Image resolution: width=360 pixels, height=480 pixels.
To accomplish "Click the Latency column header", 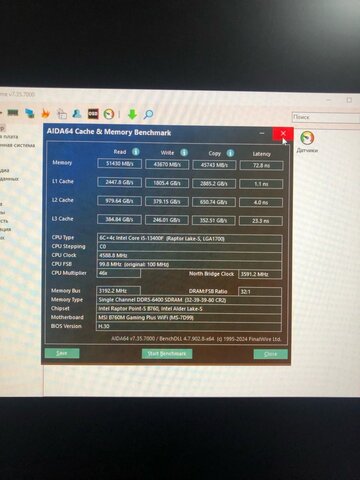I will click(262, 154).
